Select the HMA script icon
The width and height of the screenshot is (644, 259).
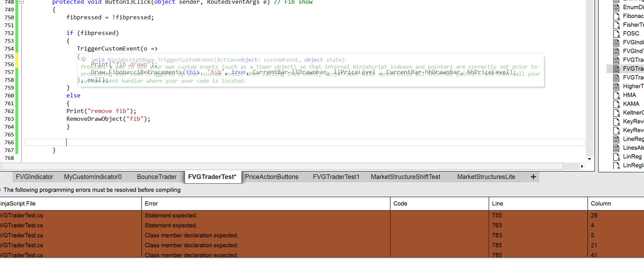coord(616,95)
